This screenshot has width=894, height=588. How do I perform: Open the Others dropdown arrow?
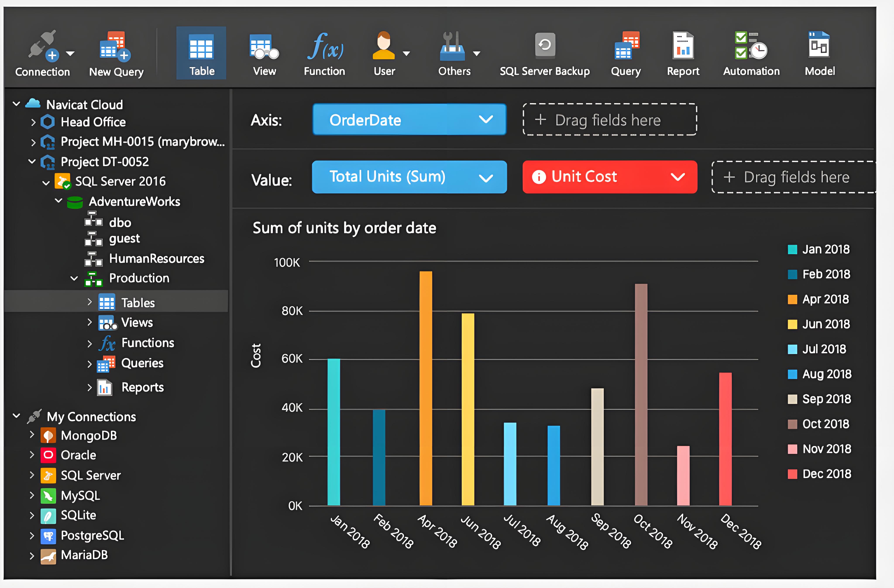(476, 54)
